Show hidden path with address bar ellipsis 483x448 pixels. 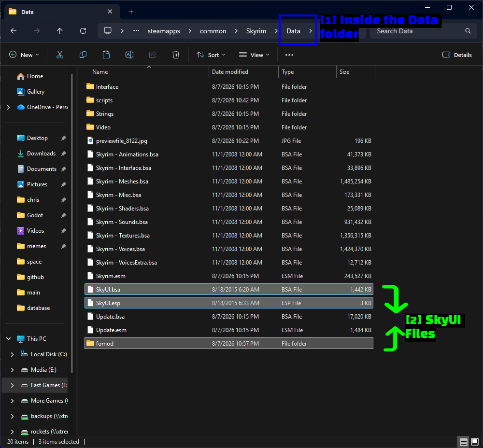pos(136,31)
